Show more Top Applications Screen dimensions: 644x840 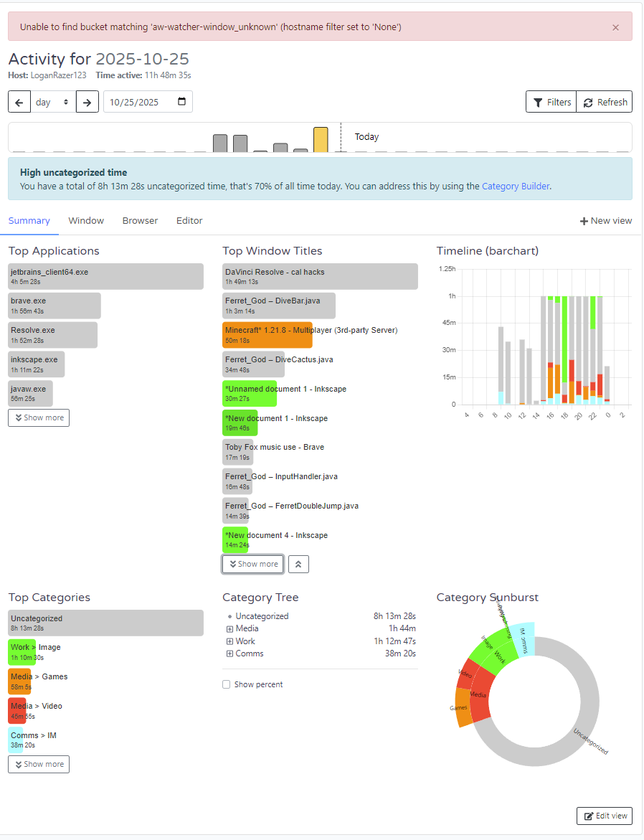(x=39, y=418)
